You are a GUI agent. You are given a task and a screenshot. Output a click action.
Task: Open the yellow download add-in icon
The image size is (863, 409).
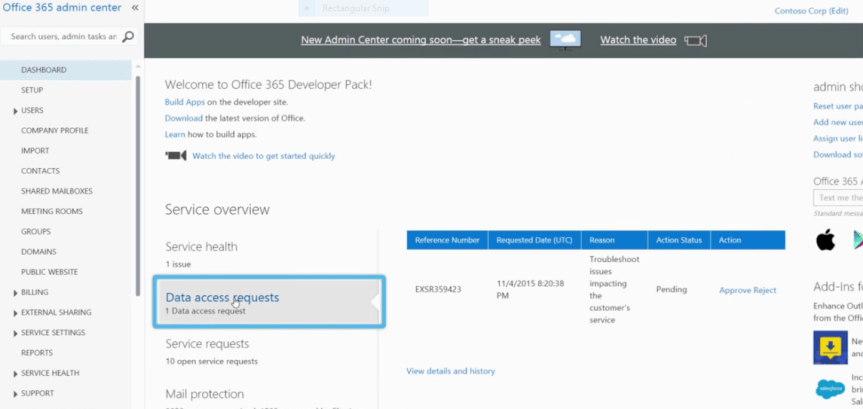click(x=830, y=347)
